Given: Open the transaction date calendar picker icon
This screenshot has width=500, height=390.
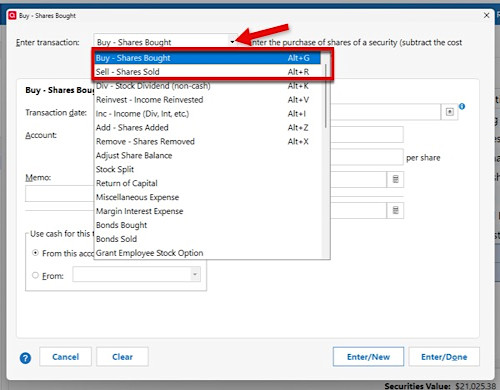Looking at the screenshot, I should click(x=450, y=112).
